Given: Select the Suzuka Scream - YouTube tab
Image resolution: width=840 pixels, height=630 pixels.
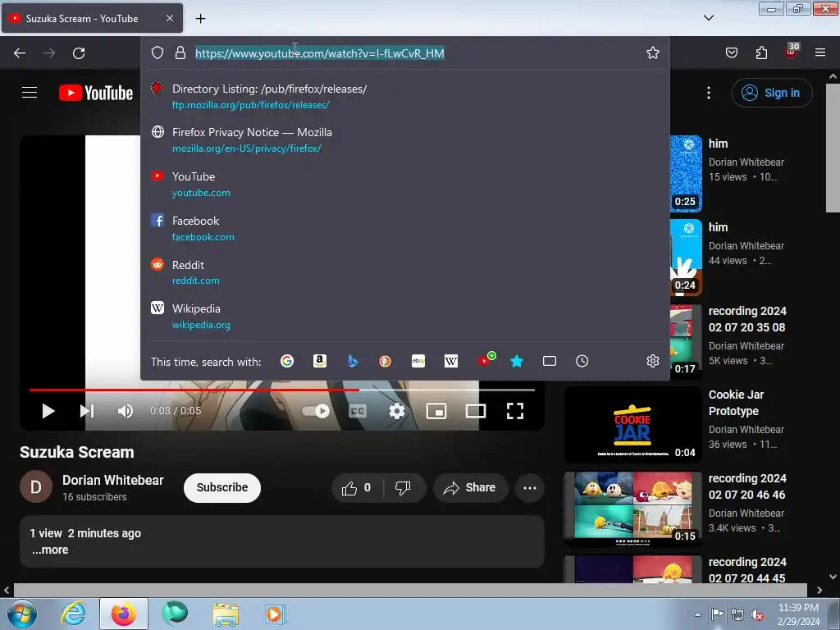Looking at the screenshot, I should (x=92, y=18).
